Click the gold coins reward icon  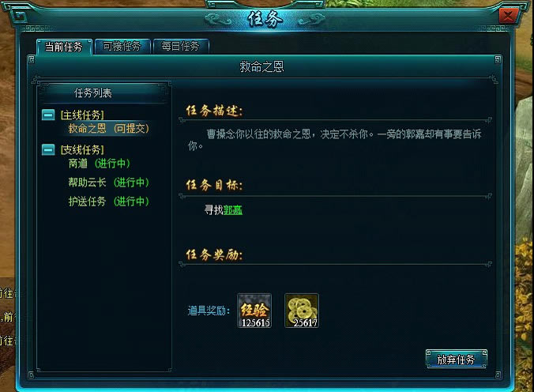(302, 311)
